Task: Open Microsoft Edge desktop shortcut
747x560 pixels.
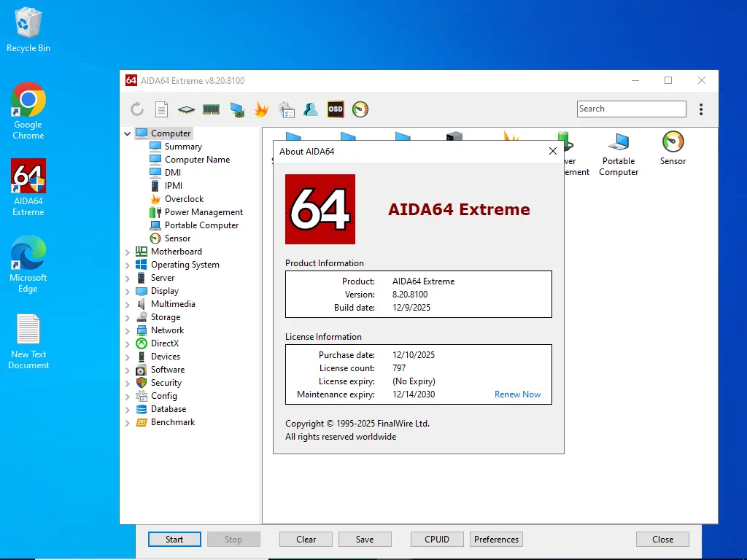Action: click(28, 264)
